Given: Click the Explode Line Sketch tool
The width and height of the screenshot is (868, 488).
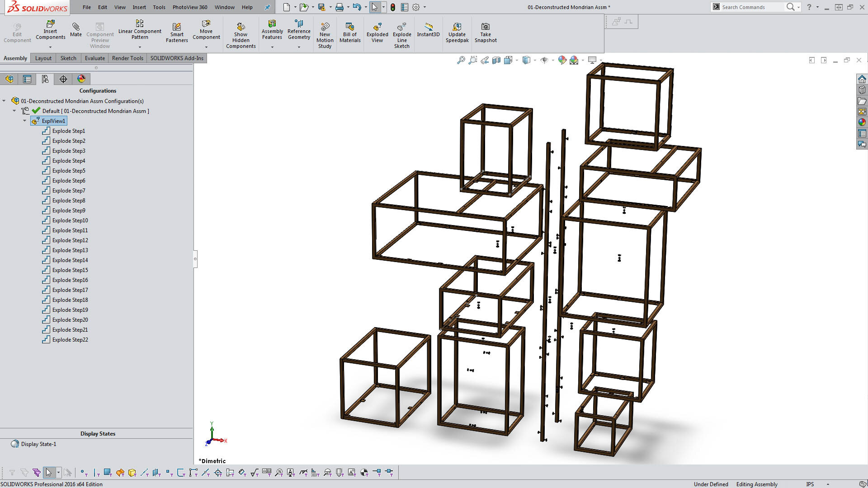Looking at the screenshot, I should [402, 35].
